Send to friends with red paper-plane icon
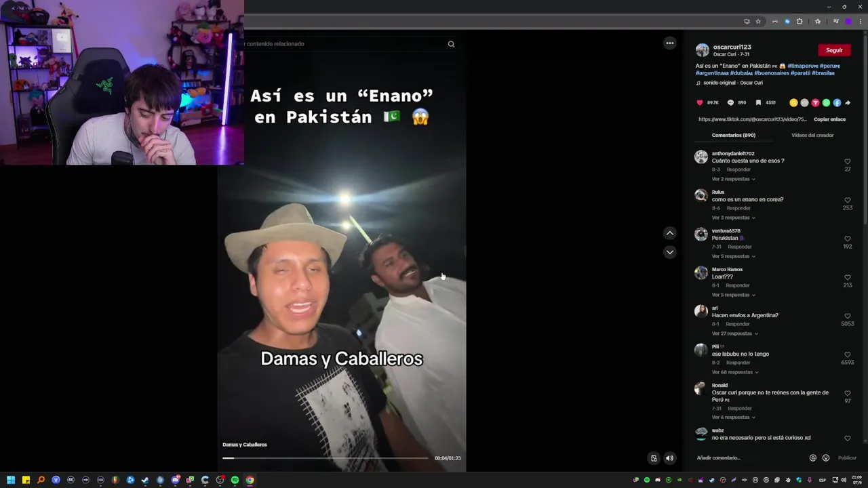The width and height of the screenshot is (868, 488). (x=815, y=103)
